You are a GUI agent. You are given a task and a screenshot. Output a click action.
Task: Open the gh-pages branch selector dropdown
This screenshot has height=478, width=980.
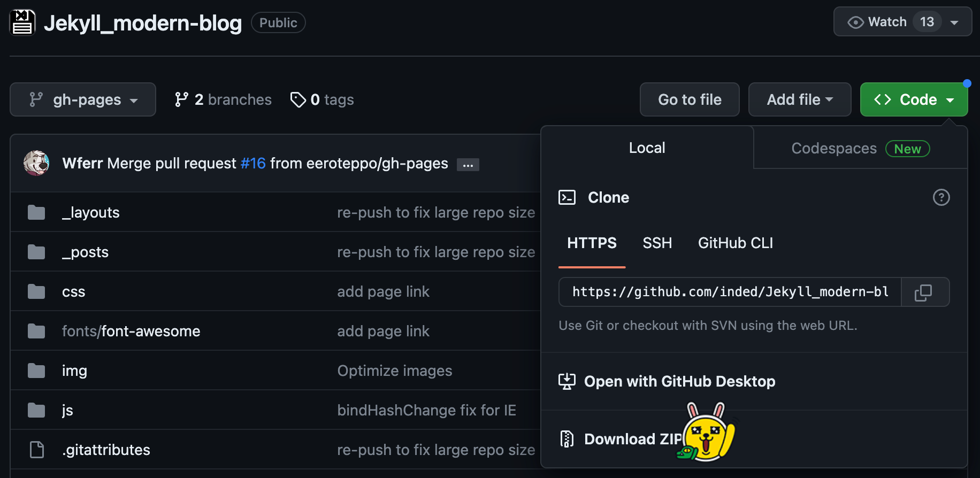pos(83,99)
